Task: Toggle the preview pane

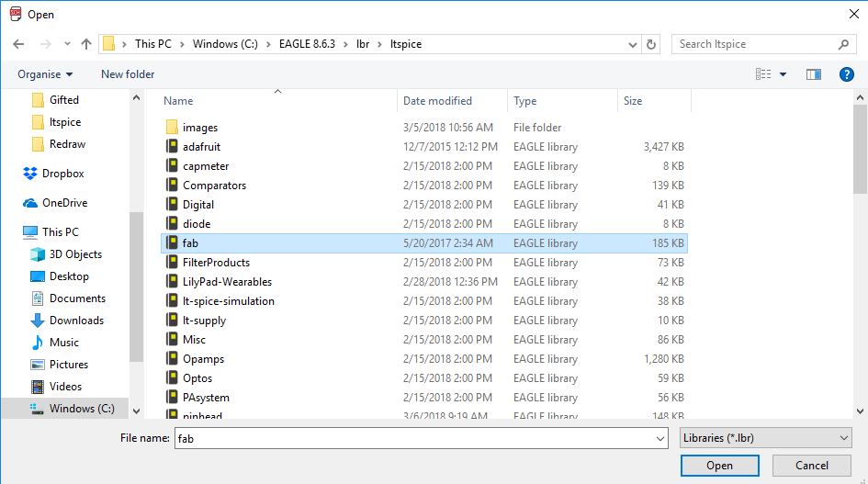Action: click(813, 74)
